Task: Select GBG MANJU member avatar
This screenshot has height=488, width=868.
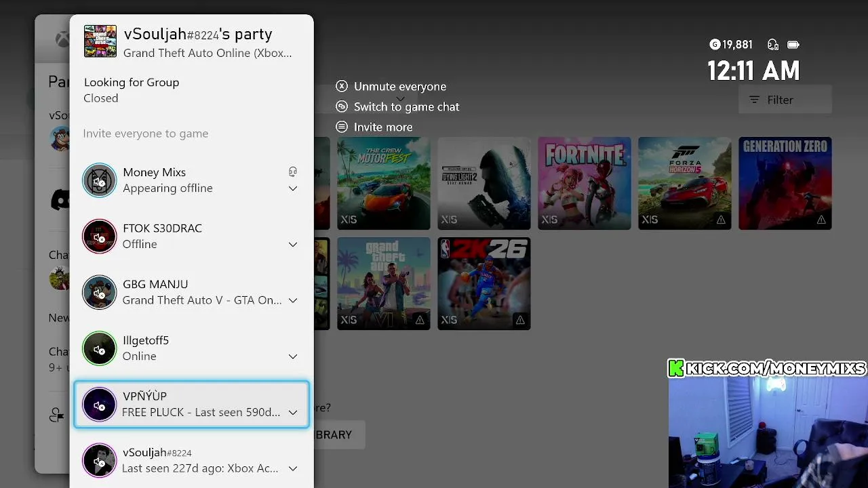Action: point(100,292)
